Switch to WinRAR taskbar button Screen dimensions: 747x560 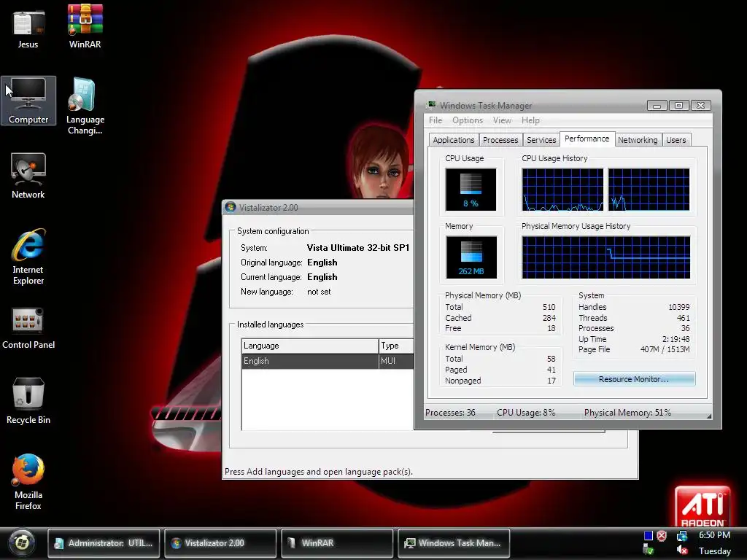point(337,542)
